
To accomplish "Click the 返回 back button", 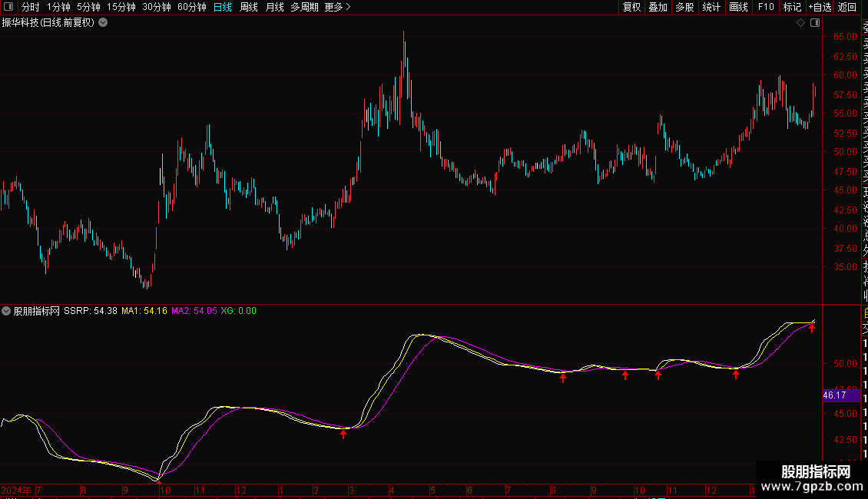I will pyautogui.click(x=847, y=7).
